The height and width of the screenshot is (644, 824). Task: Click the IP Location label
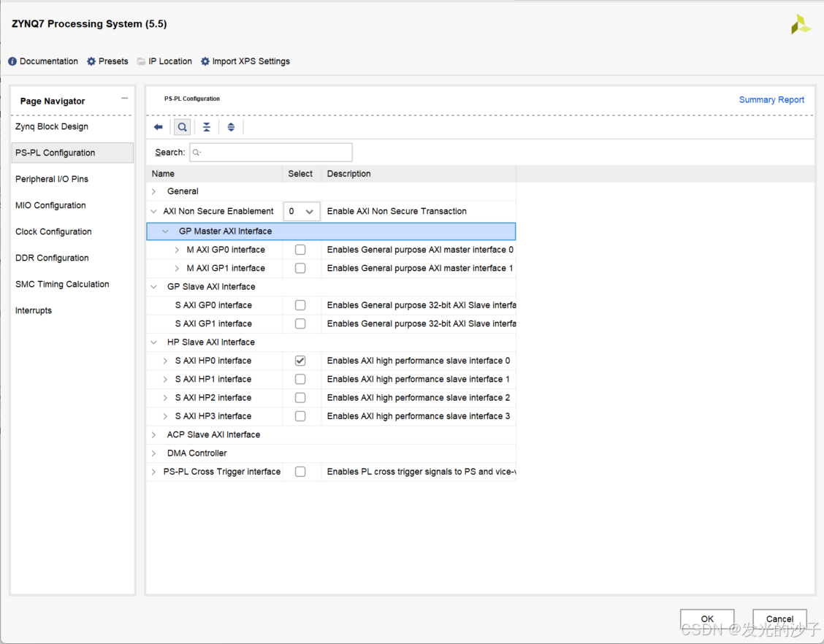[x=170, y=61]
